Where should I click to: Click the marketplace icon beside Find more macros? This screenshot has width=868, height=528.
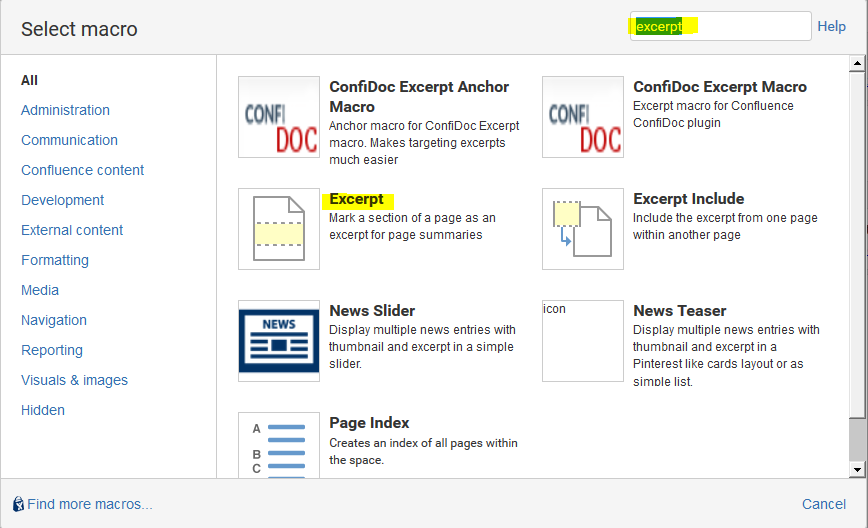(x=18, y=504)
